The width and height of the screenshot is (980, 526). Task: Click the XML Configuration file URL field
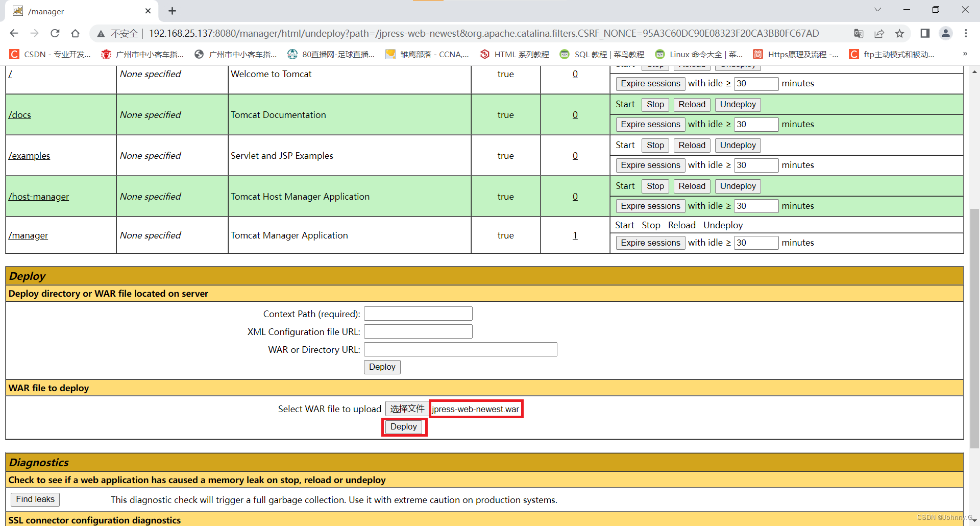coord(418,331)
